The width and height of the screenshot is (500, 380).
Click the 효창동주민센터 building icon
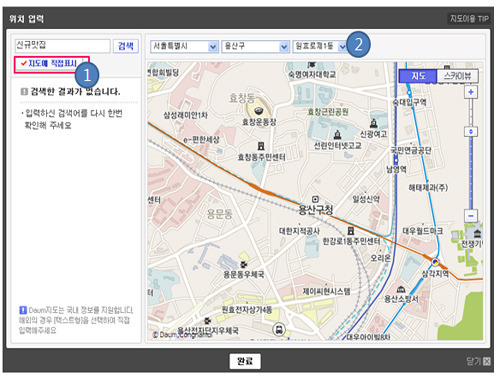pyautogui.click(x=261, y=146)
